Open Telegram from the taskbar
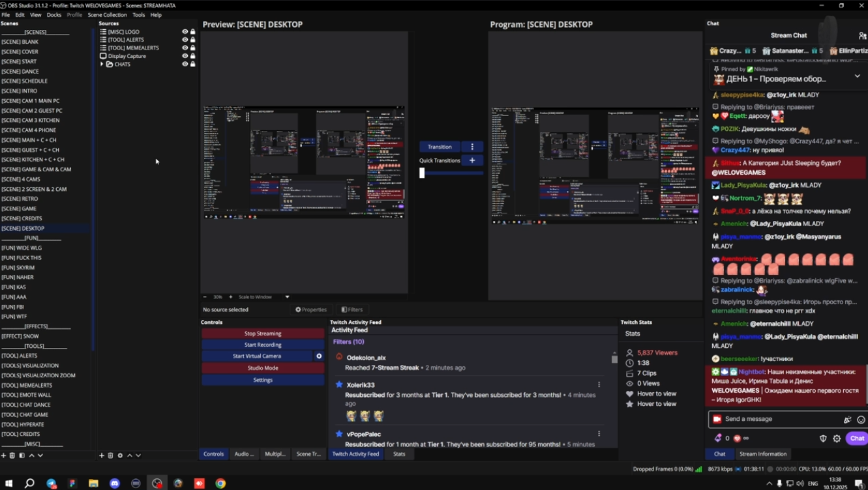 (x=52, y=483)
